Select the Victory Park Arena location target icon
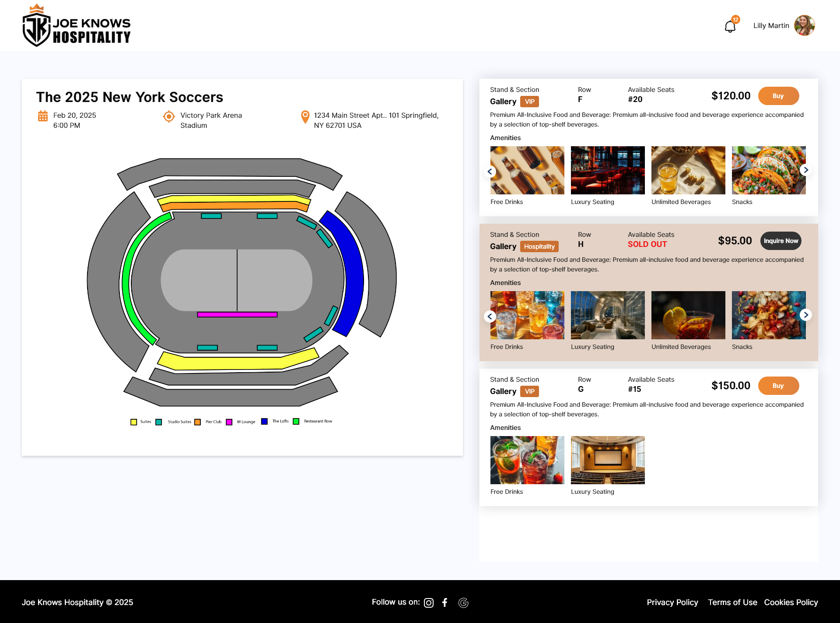The height and width of the screenshot is (623, 840). point(168,117)
